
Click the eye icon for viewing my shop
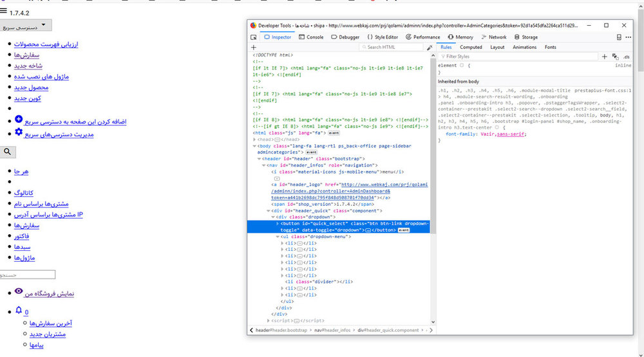(x=18, y=292)
